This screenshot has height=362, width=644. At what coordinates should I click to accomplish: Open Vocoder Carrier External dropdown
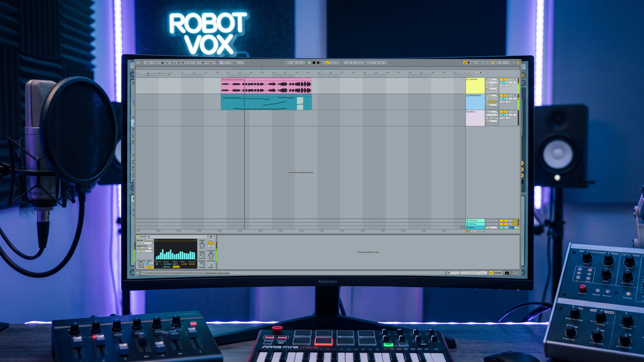coord(145,243)
